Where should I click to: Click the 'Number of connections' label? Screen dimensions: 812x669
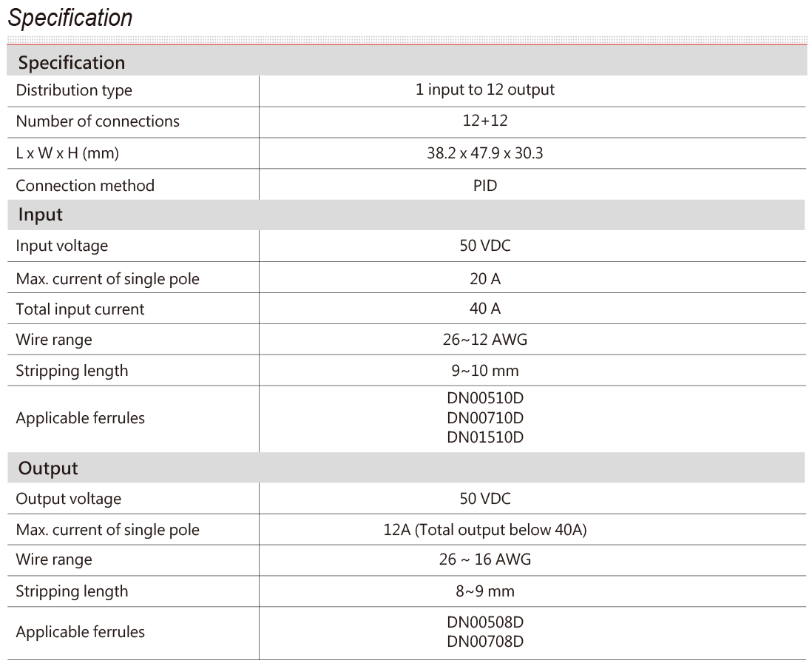[98, 121]
